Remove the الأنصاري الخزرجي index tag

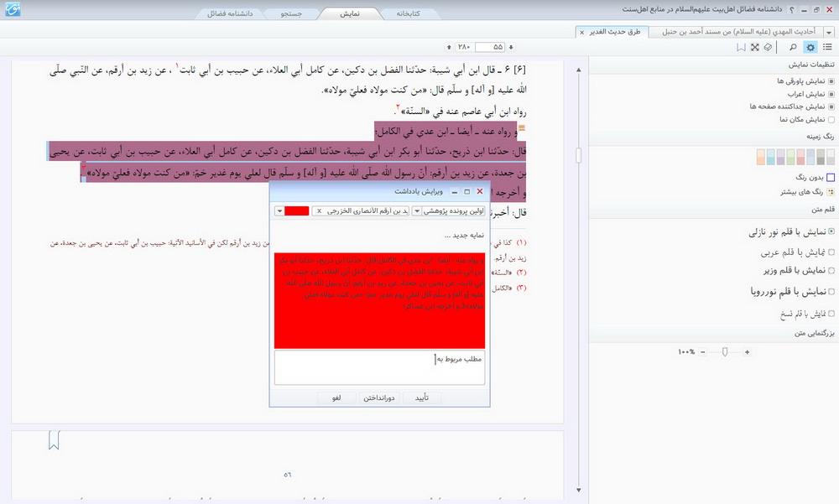coord(319,210)
